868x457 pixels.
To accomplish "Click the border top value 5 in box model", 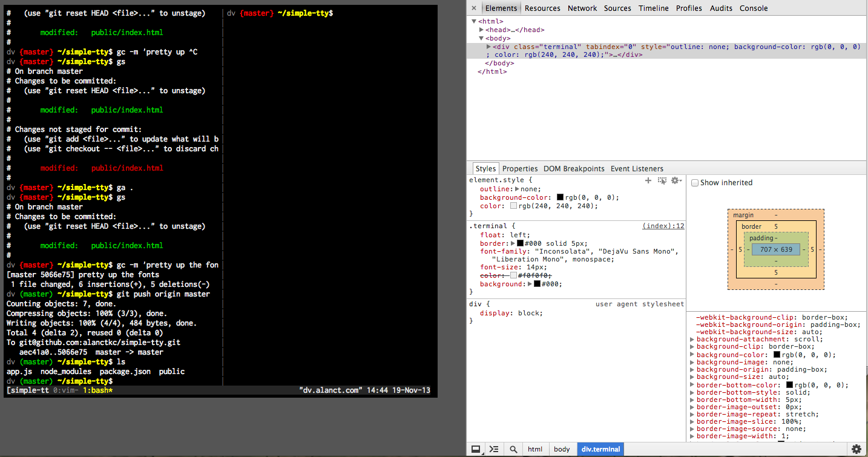I will coord(776,226).
